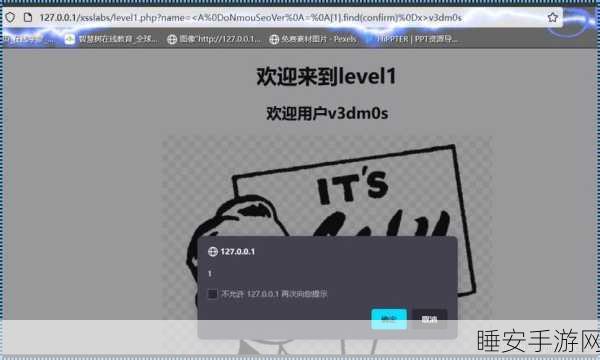Click the text 欢迎用户v3dm0s
The image size is (600, 360).
click(327, 113)
